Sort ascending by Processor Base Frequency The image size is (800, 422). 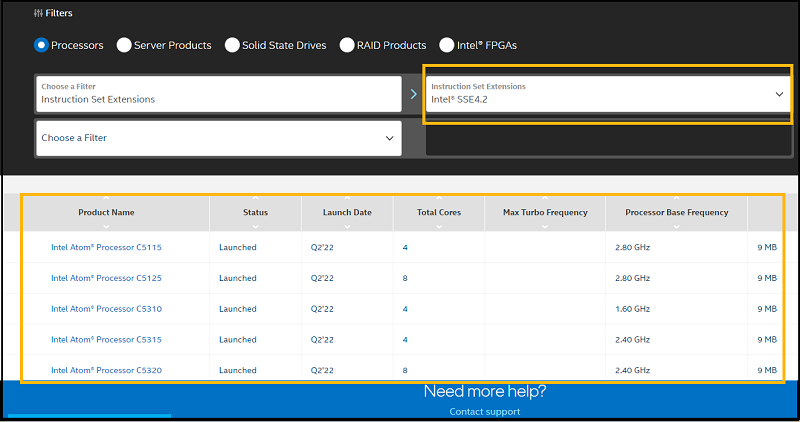[677, 198]
